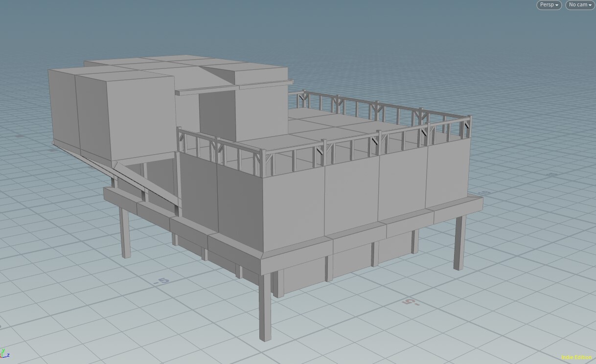The height and width of the screenshot is (364, 596).
Task: Click the Indie Edition watermark label
Action: point(575,357)
